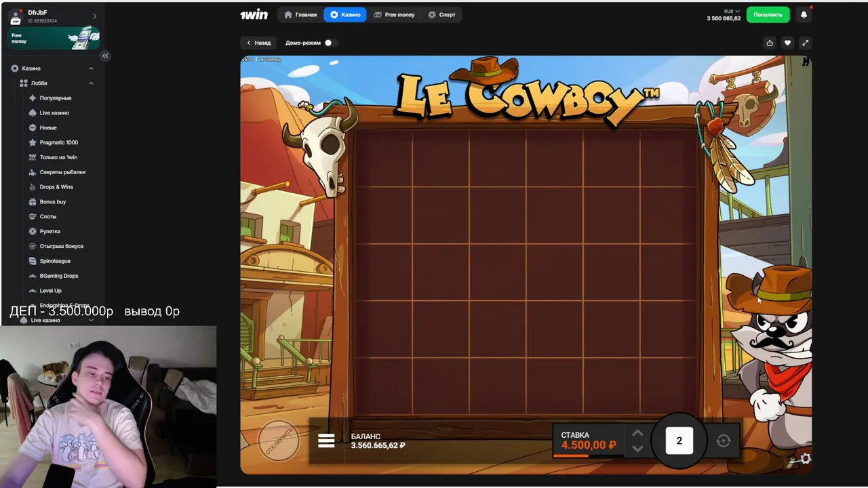Click the Ставка 4.500,00 ₽ bet field
This screenshot has height=488, width=868.
(x=589, y=441)
